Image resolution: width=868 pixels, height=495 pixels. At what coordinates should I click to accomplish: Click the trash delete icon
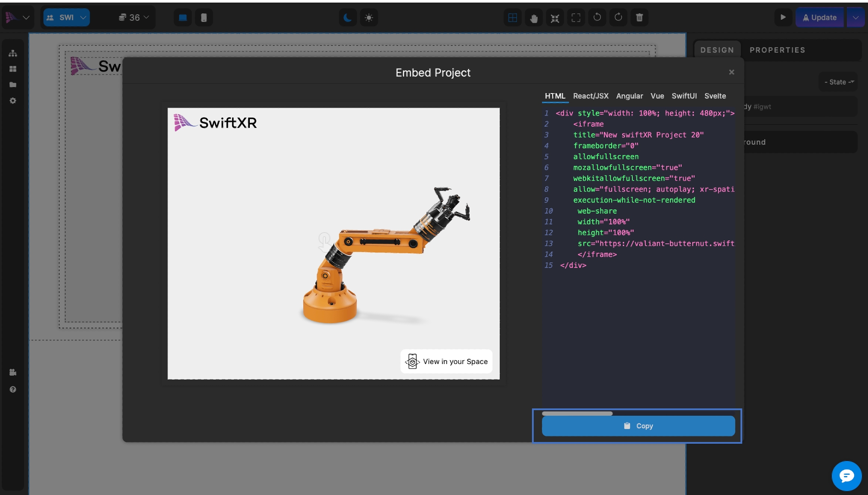coord(639,18)
